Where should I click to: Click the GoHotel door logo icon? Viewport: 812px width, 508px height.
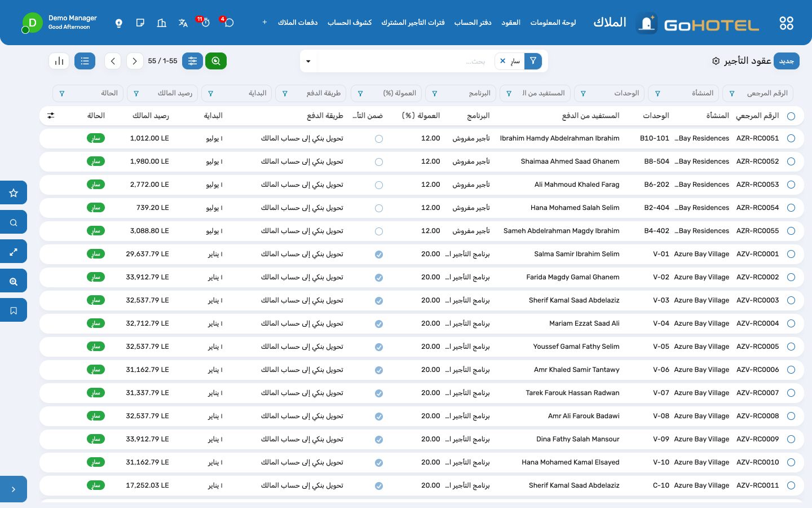(x=647, y=23)
